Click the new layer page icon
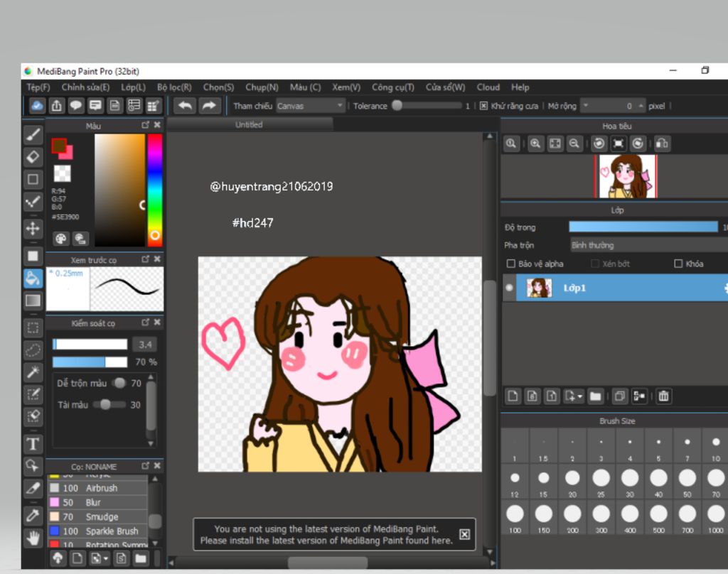 click(x=513, y=396)
